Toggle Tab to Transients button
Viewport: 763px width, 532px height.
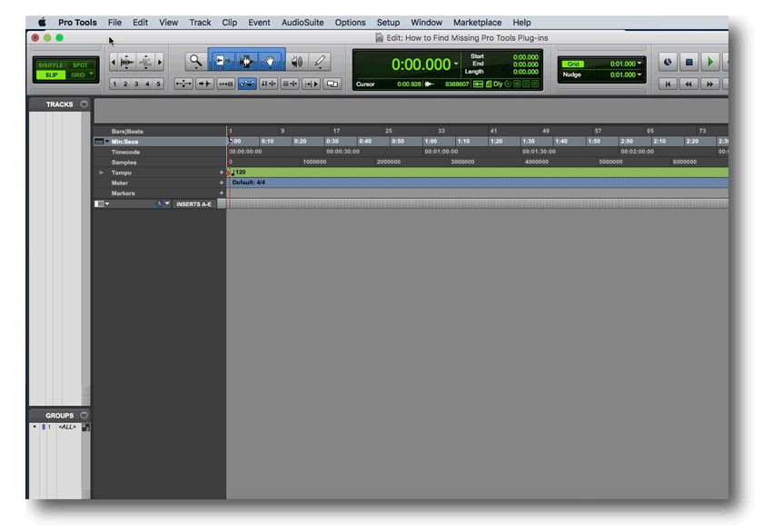click(205, 84)
